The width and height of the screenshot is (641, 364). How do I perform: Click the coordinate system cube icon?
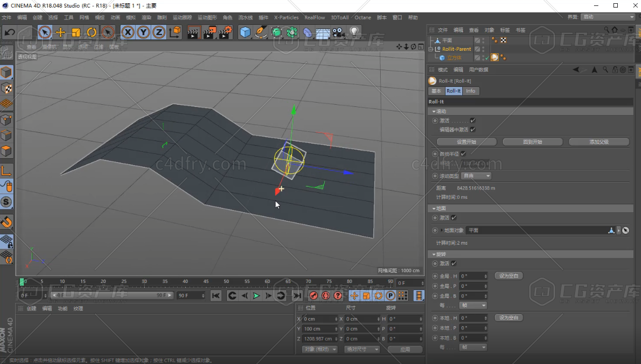[x=175, y=32]
